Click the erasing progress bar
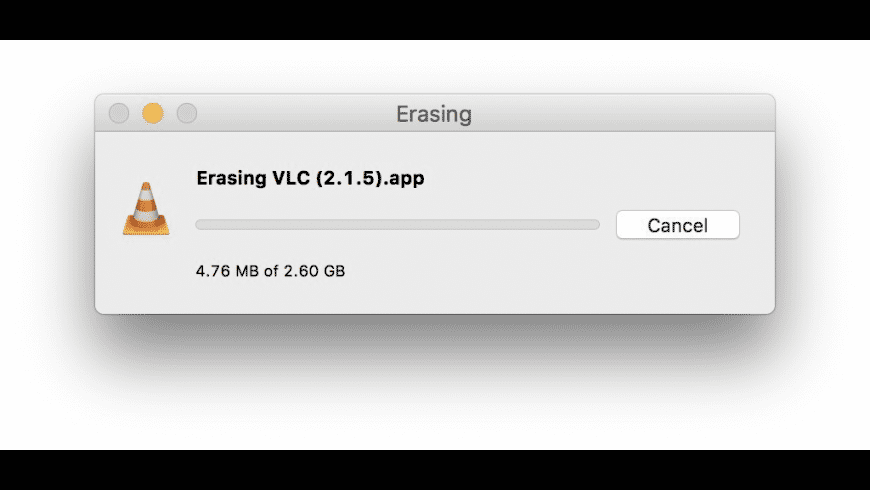This screenshot has height=490, width=870. pyautogui.click(x=397, y=225)
